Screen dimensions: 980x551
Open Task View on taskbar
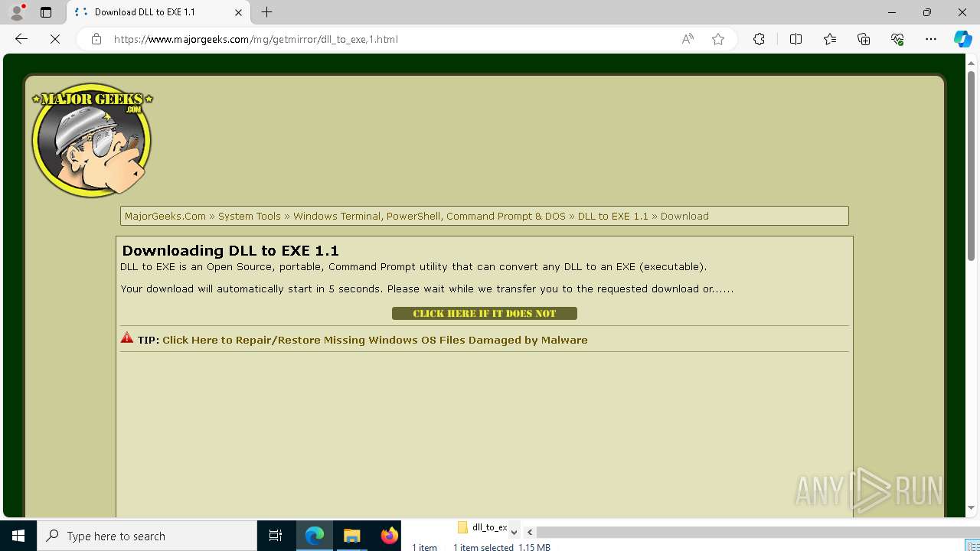click(276, 536)
